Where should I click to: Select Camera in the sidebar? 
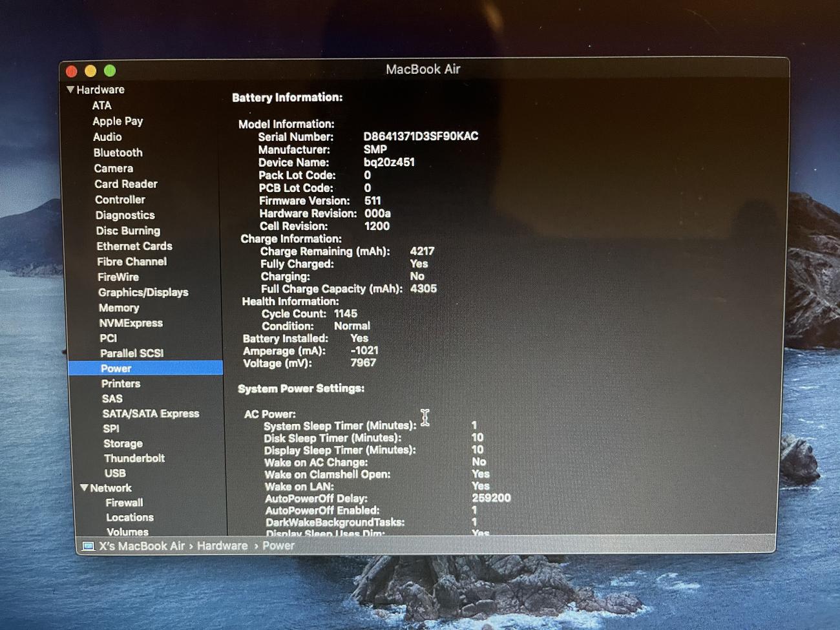click(113, 168)
